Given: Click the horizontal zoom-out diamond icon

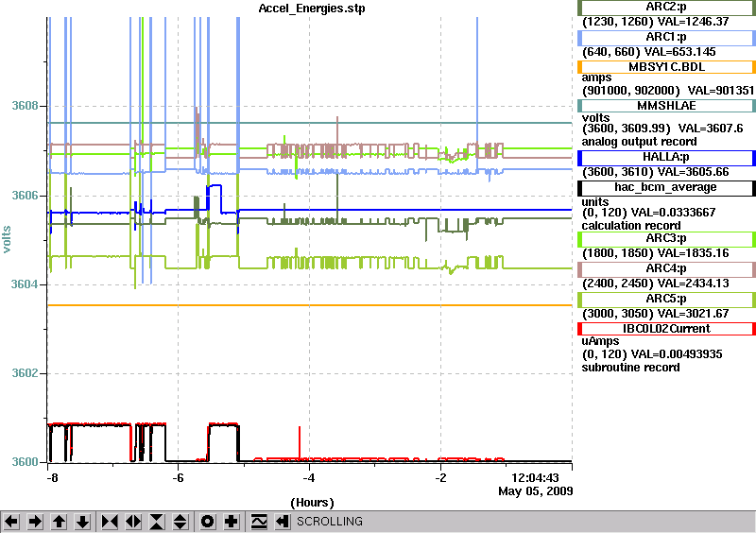Looking at the screenshot, I should [x=133, y=522].
